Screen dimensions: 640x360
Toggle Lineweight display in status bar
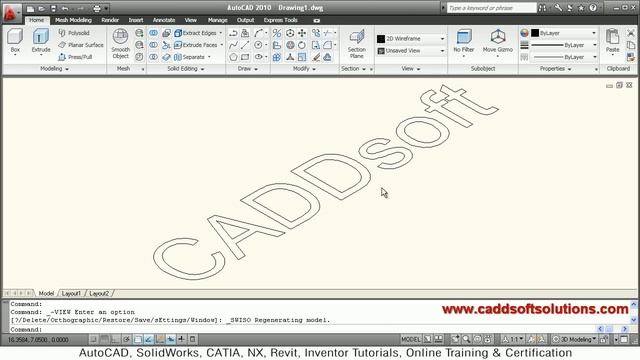[182, 339]
